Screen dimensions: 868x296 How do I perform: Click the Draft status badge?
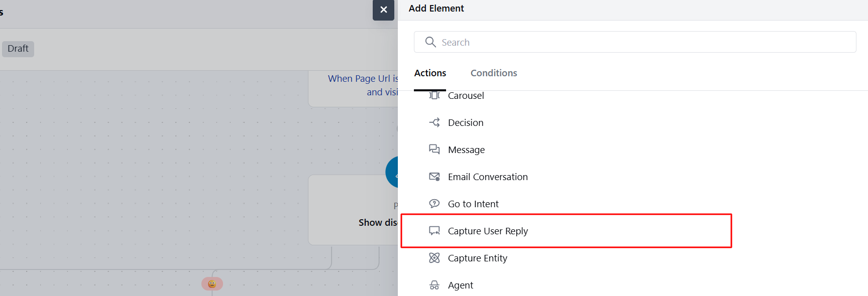tap(18, 49)
